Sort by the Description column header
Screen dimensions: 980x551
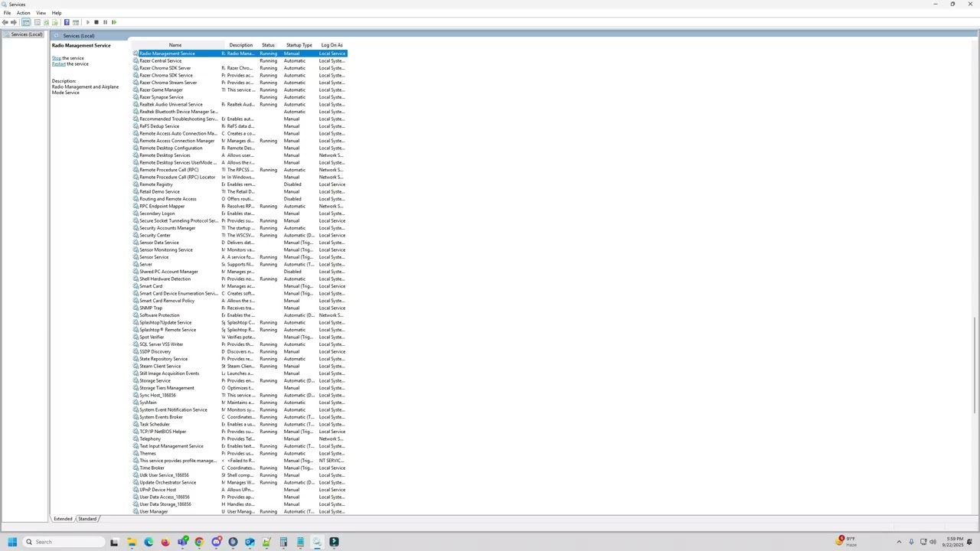coord(240,45)
